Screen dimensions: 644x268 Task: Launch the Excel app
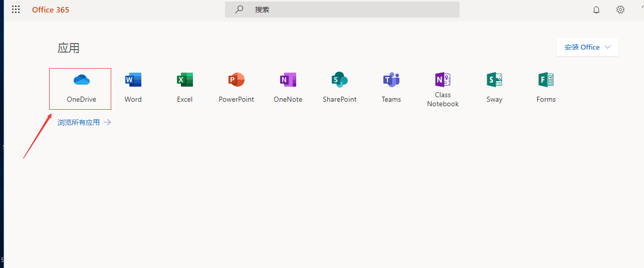pos(185,88)
